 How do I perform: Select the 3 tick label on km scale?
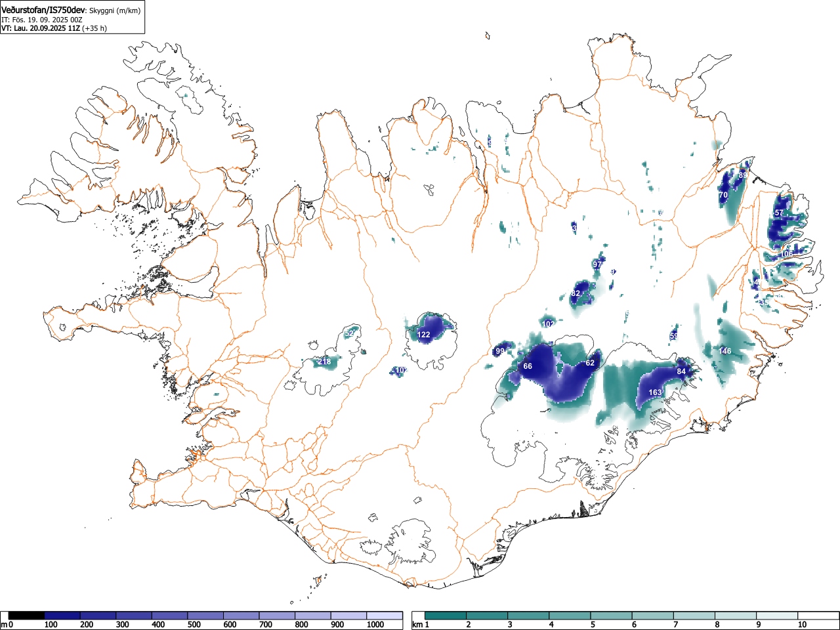point(509,625)
